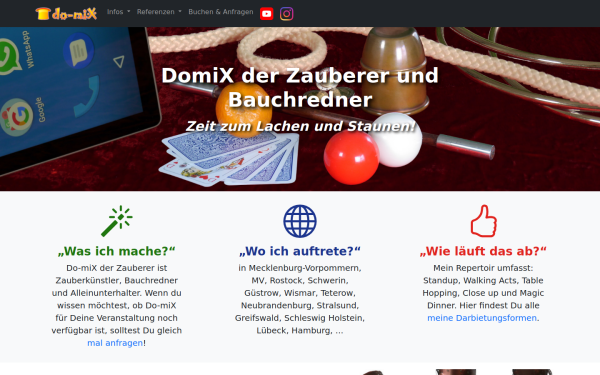This screenshot has height=375, width=600.
Task: Click the text "Zauberkünstler, Bauchredner"
Action: 117,280
